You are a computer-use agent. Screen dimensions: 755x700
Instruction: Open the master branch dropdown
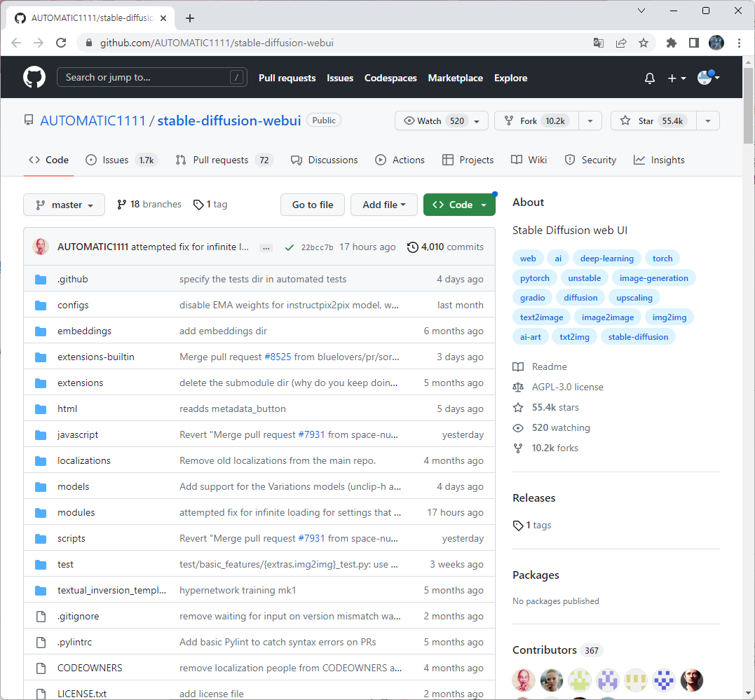[x=64, y=205]
